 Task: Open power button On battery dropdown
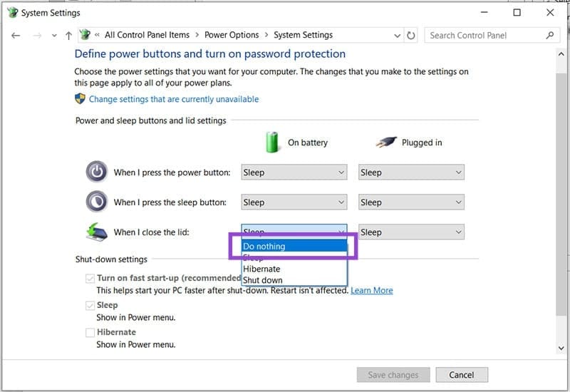pyautogui.click(x=294, y=172)
